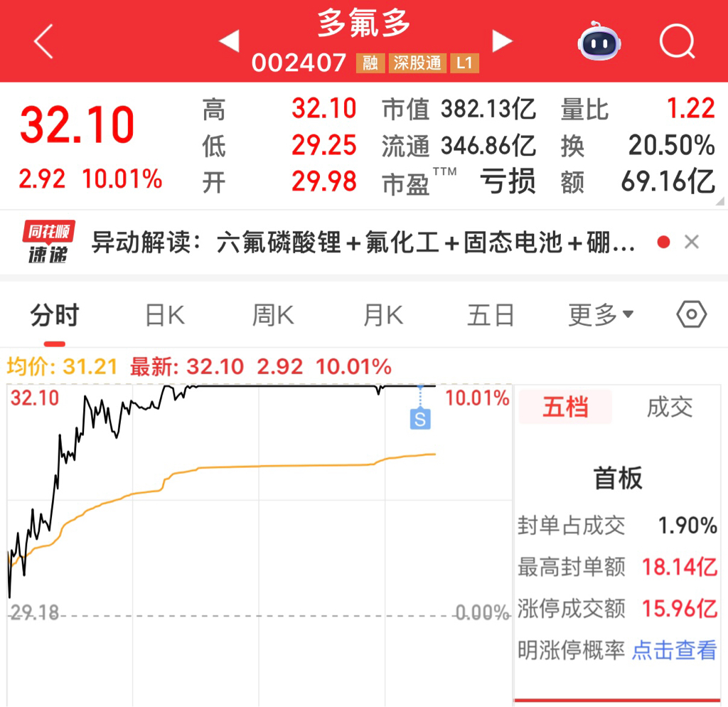Dismiss the 异动解读 news banner
The height and width of the screenshot is (707, 728).
pos(692,242)
